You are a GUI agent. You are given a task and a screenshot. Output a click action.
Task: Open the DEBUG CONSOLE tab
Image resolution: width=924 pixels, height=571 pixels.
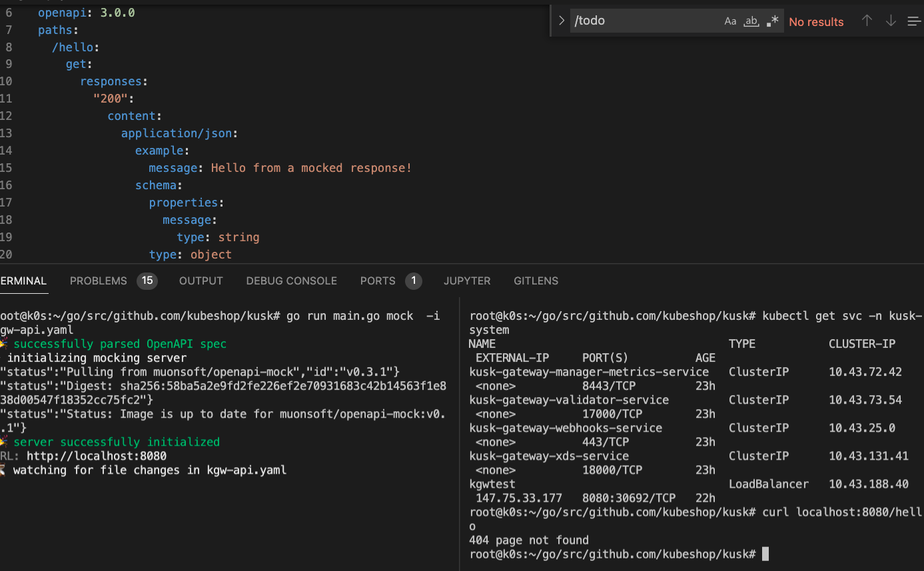click(291, 281)
